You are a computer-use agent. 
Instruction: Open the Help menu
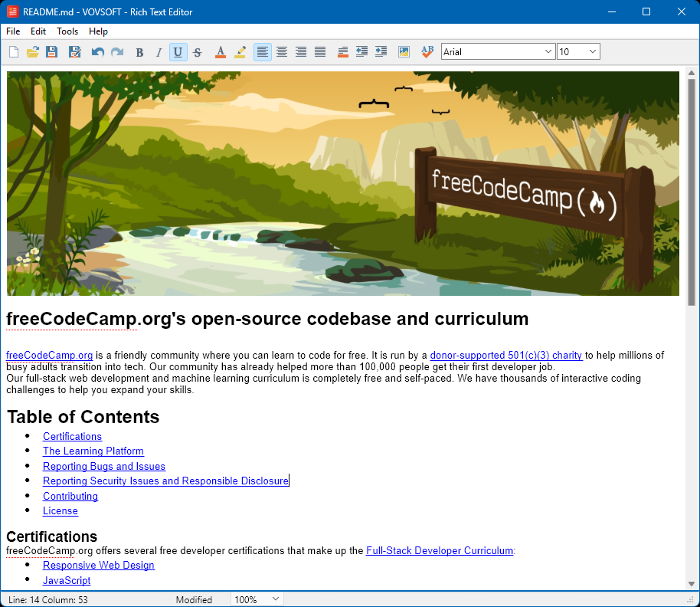coord(98,31)
